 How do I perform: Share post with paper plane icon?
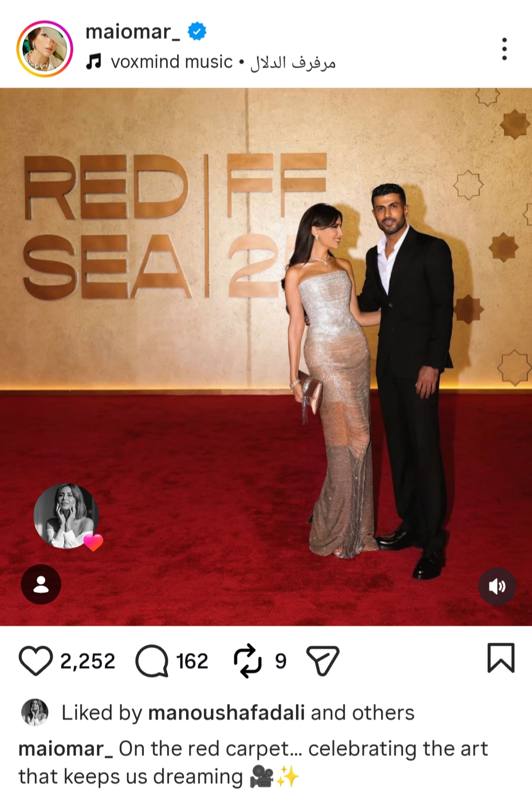click(x=323, y=661)
